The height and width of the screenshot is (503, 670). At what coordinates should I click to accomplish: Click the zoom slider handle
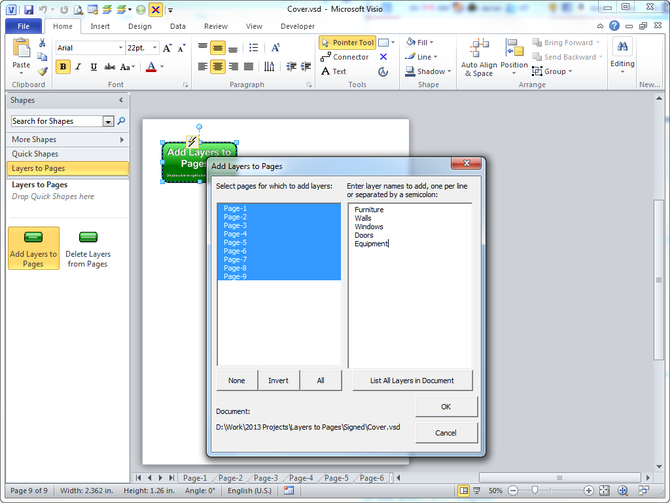(534, 491)
